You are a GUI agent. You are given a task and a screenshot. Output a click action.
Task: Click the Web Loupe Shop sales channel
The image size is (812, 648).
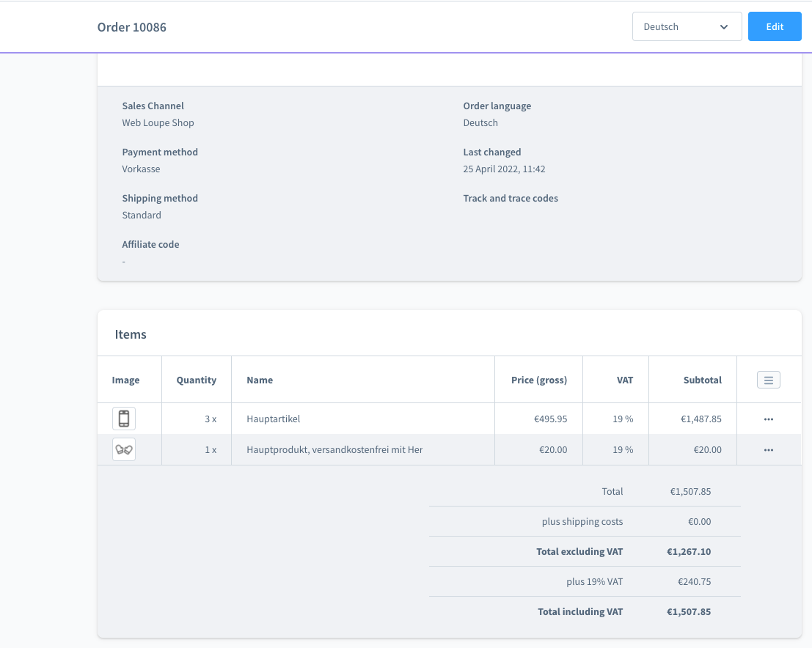point(158,122)
